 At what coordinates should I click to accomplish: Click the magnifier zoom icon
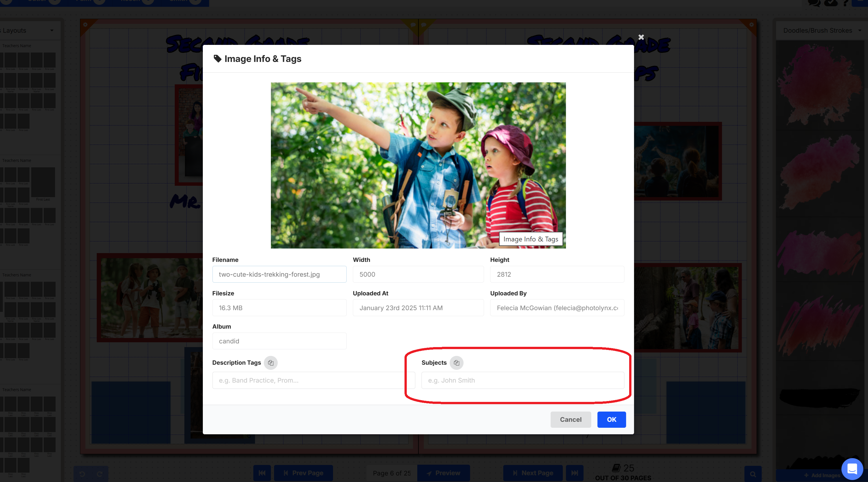[753, 474]
